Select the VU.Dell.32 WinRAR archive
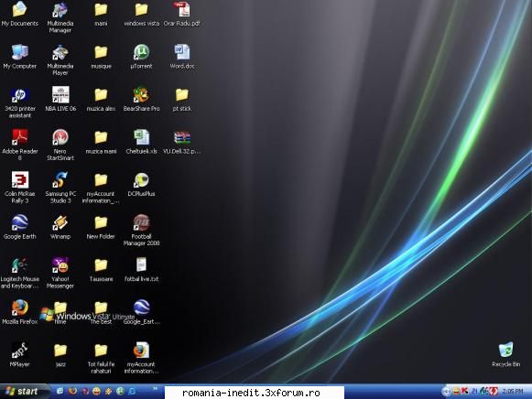Viewport: 532px width, 399px height. [182, 142]
